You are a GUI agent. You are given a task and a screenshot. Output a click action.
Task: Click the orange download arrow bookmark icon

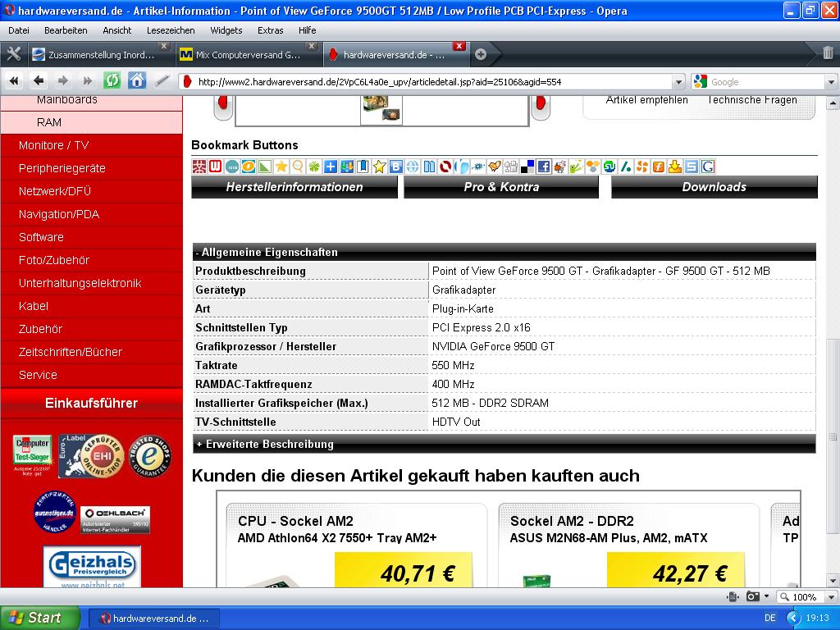(x=675, y=167)
